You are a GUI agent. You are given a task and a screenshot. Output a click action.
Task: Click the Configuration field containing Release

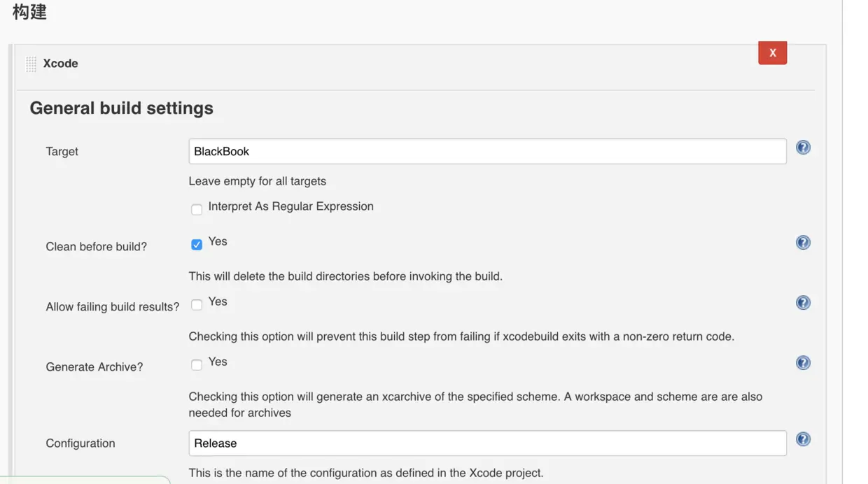[487, 443]
